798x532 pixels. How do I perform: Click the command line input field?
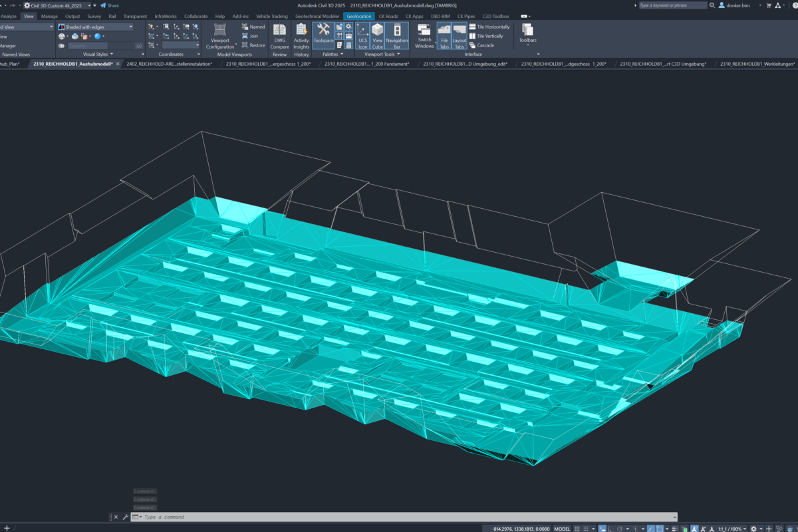399,517
